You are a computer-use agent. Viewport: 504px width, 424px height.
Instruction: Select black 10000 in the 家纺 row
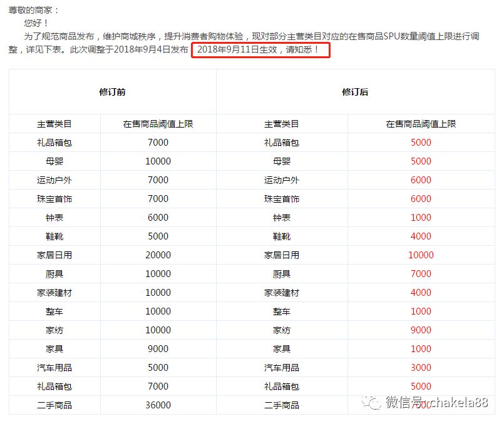coord(158,330)
